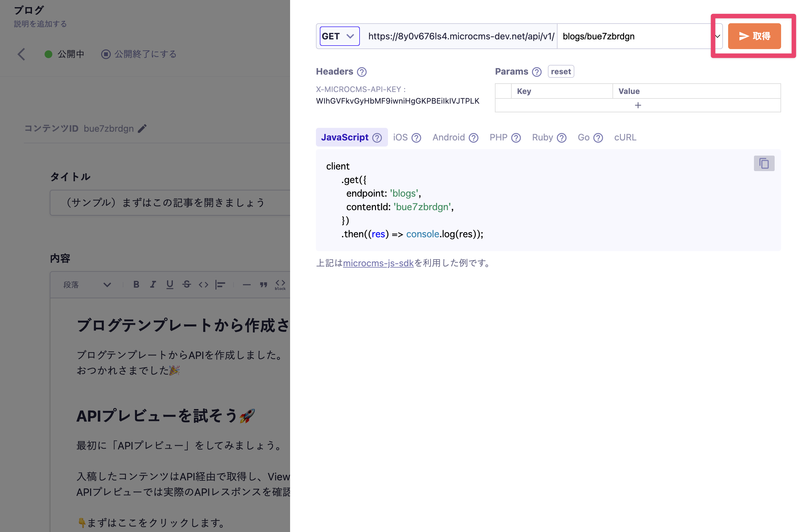Open the GET method dropdown
Screen dimensions: 805x532
339,36
